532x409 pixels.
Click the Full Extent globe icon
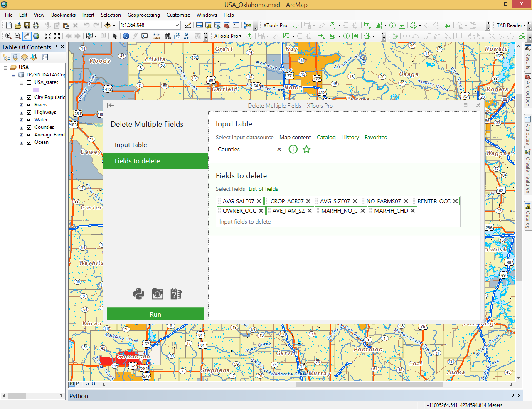pyautogui.click(x=37, y=36)
